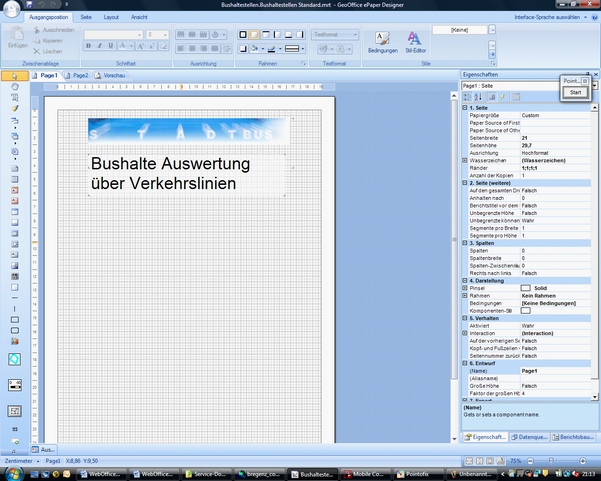
Task: Switch to the Page2 tab
Action: click(77, 76)
